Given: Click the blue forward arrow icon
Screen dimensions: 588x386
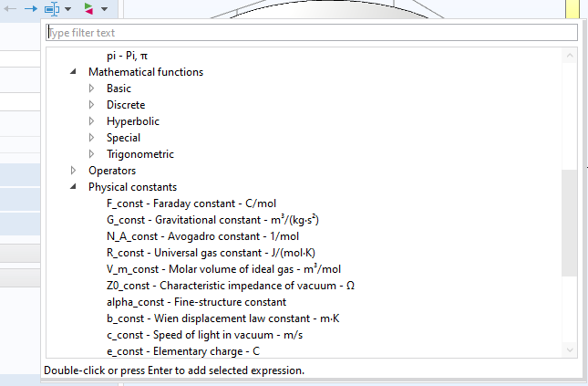Looking at the screenshot, I should coord(30,8).
